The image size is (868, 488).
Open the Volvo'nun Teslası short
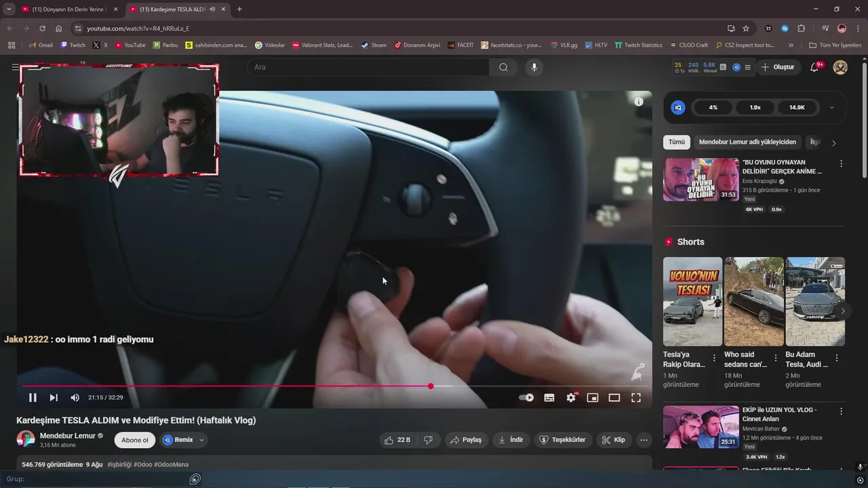pyautogui.click(x=692, y=302)
